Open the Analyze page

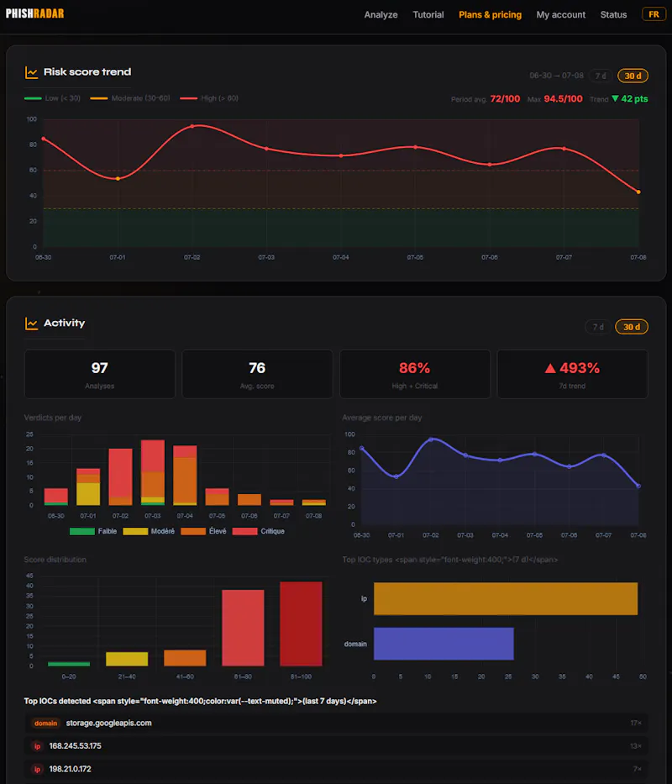click(381, 14)
